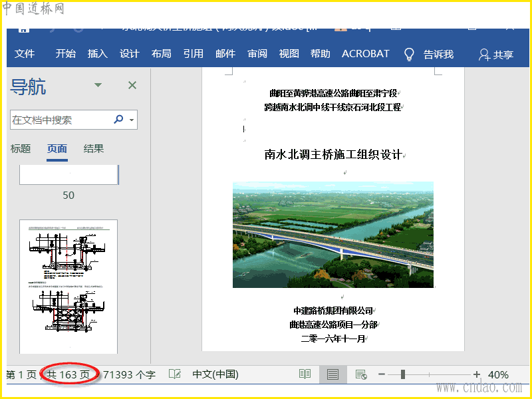Select the 页面 navigation tab

[x=57, y=148]
